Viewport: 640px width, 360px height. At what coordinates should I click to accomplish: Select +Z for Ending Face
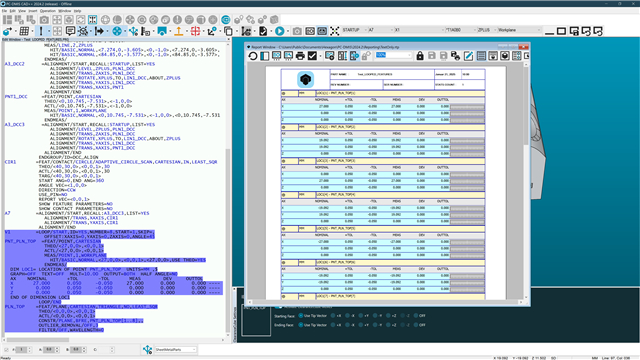point(388,325)
